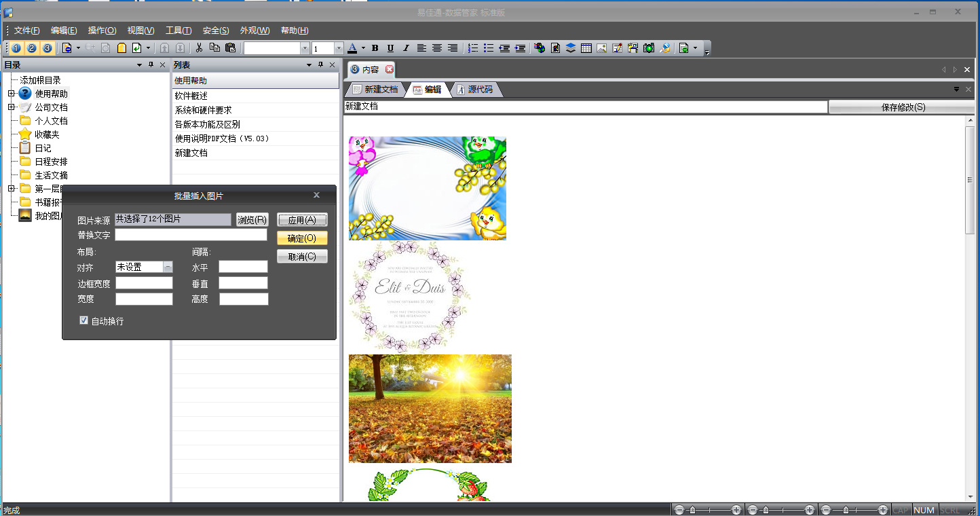
Task: Toggle bold text formatting
Action: point(375,48)
